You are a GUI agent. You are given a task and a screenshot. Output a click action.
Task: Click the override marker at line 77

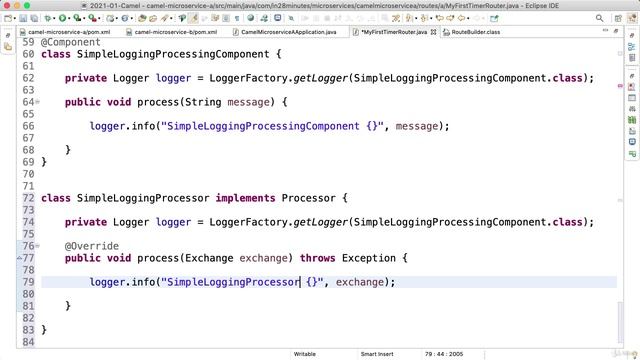(x=19, y=258)
